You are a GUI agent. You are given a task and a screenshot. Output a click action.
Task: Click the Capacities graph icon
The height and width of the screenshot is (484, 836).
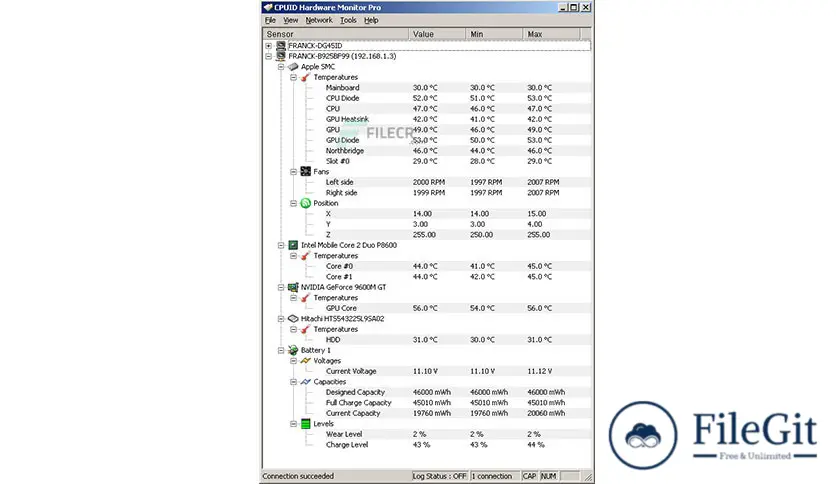tap(306, 382)
